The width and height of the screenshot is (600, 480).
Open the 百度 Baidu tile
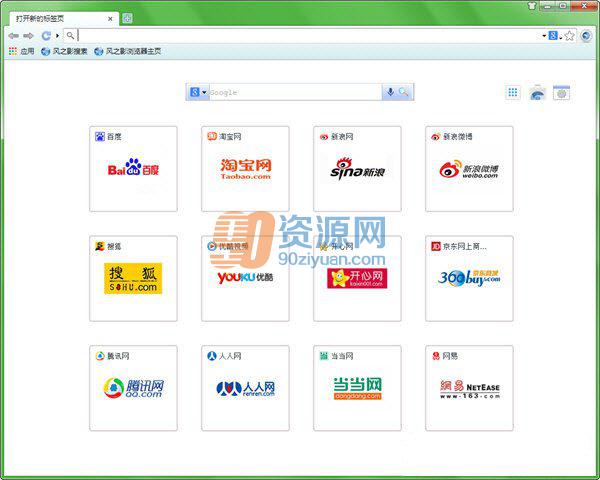(x=133, y=169)
